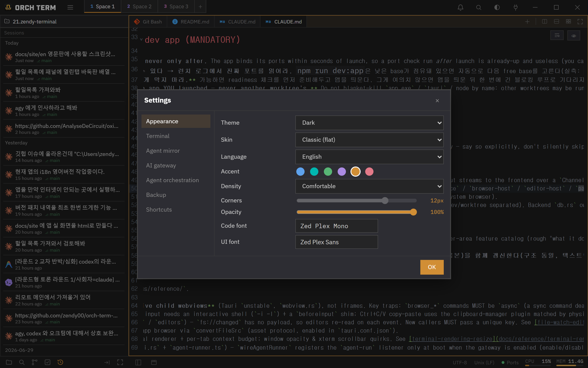Select the Agent mirror settings section
Screen dimensions: 588x368
coord(176,151)
